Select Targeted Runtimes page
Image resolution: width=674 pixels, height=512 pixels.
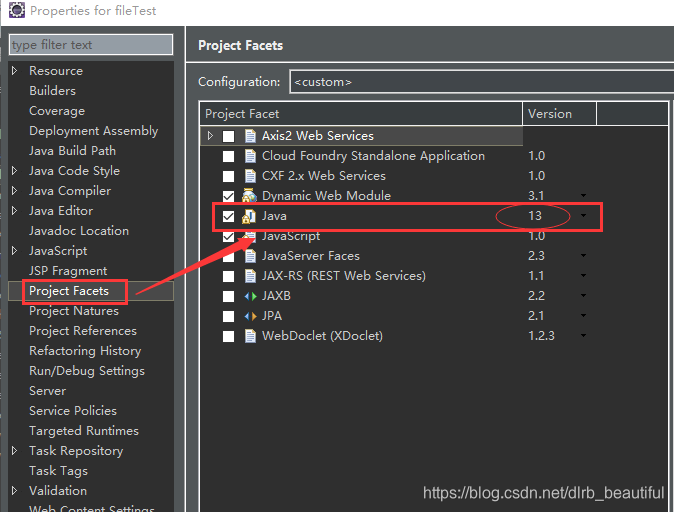[x=84, y=431]
